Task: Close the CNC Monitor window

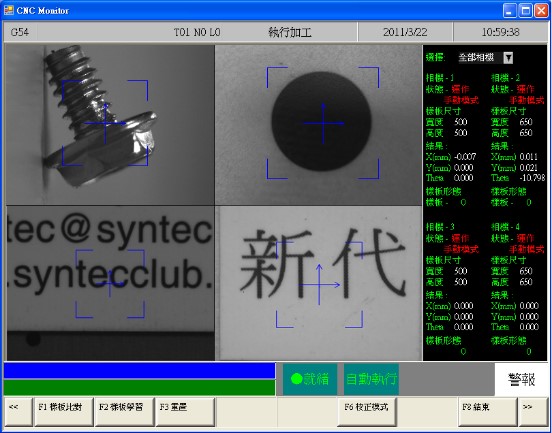Action: (x=541, y=11)
